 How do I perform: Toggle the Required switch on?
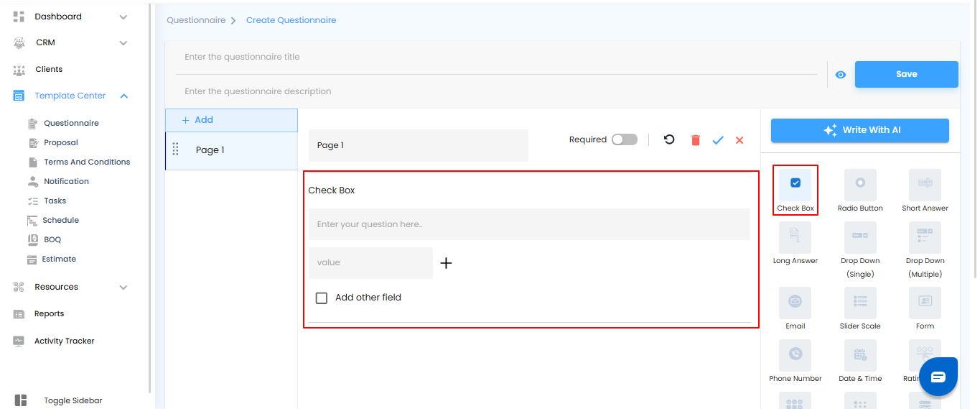tap(624, 139)
